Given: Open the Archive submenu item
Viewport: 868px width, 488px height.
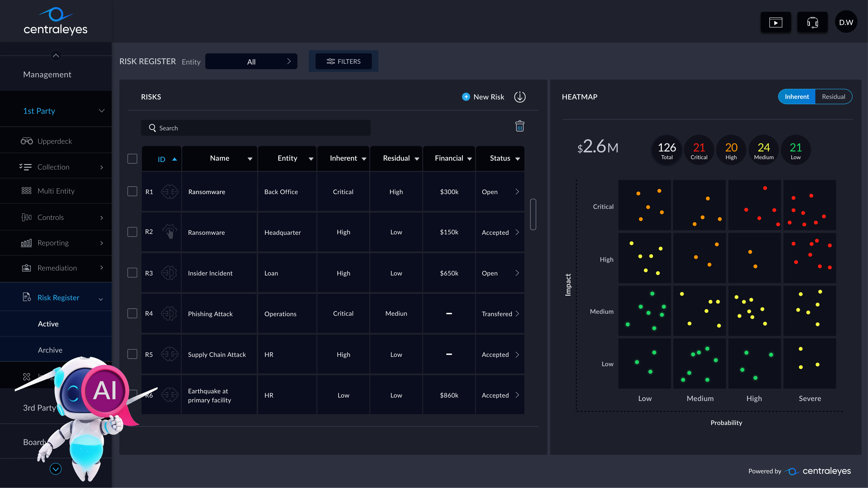Looking at the screenshot, I should 50,350.
